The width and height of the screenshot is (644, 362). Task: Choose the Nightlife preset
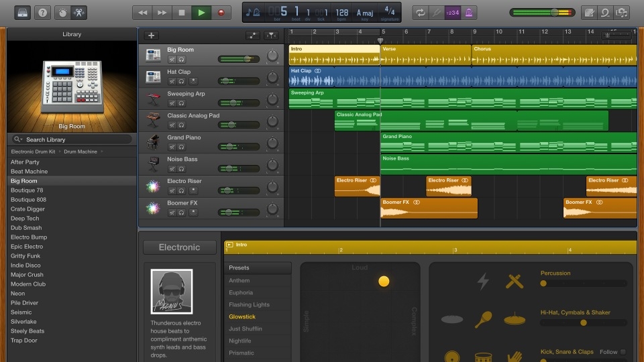pos(241,341)
